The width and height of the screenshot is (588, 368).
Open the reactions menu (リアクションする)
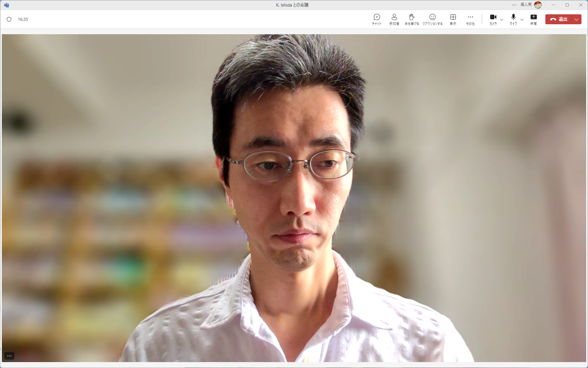pos(432,19)
